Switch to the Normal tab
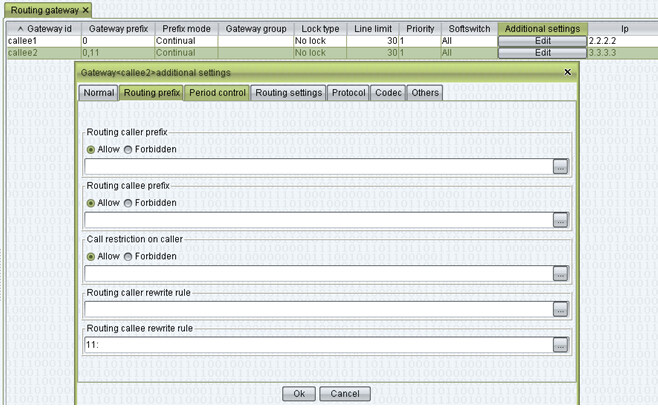658x409 pixels. 98,93
